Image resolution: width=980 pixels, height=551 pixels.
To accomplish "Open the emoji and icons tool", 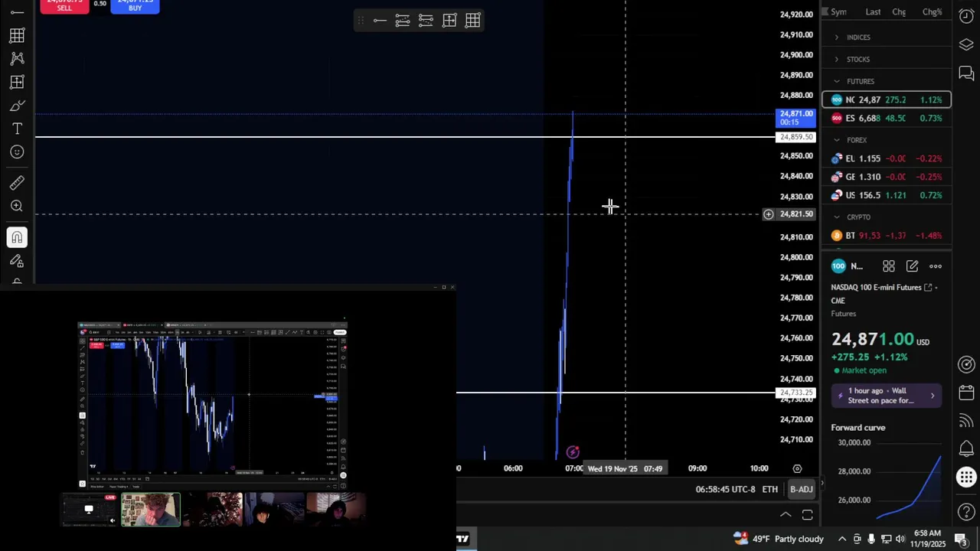I will (17, 152).
